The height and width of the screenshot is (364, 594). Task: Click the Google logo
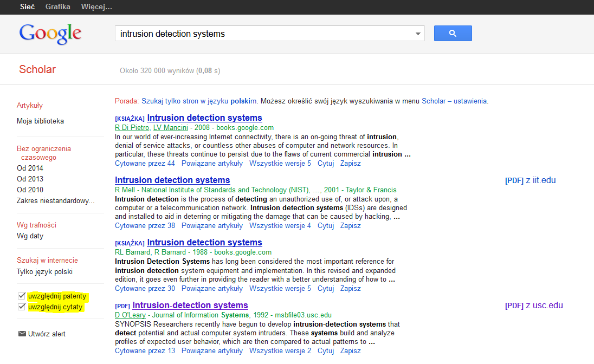[x=50, y=34]
